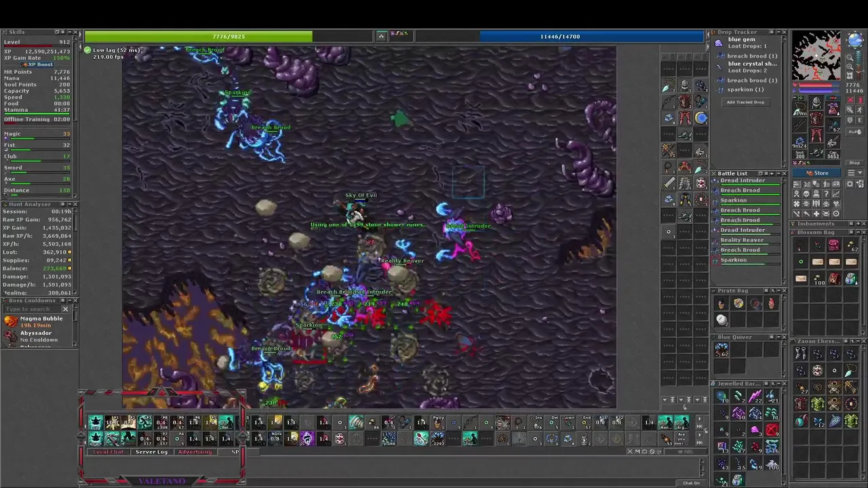
Task: Open the question-mark quest icon
Action: [826, 192]
